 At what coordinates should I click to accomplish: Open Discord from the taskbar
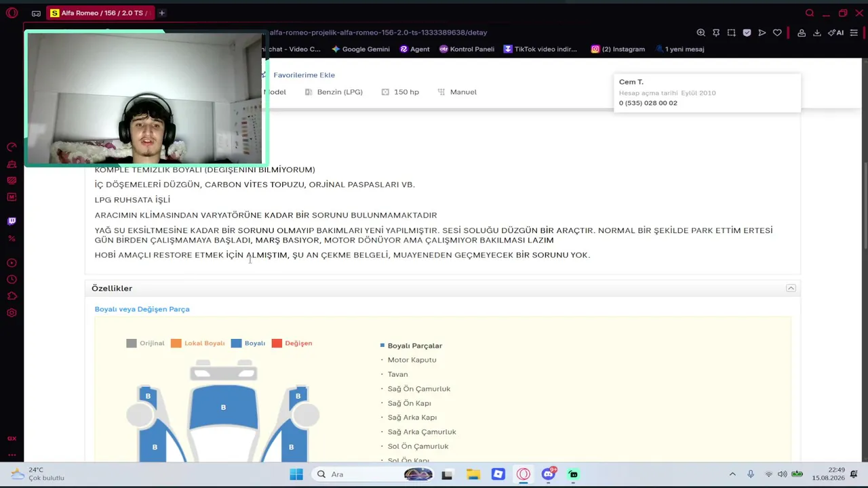(549, 474)
